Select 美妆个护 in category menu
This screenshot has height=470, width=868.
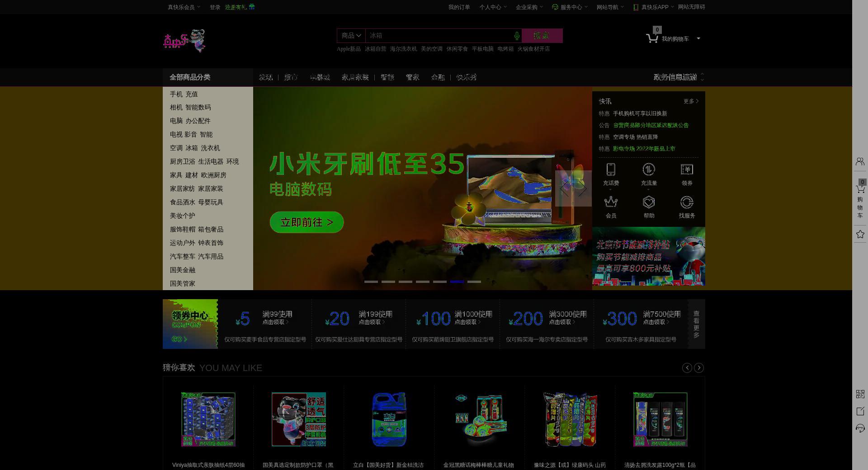183,216
